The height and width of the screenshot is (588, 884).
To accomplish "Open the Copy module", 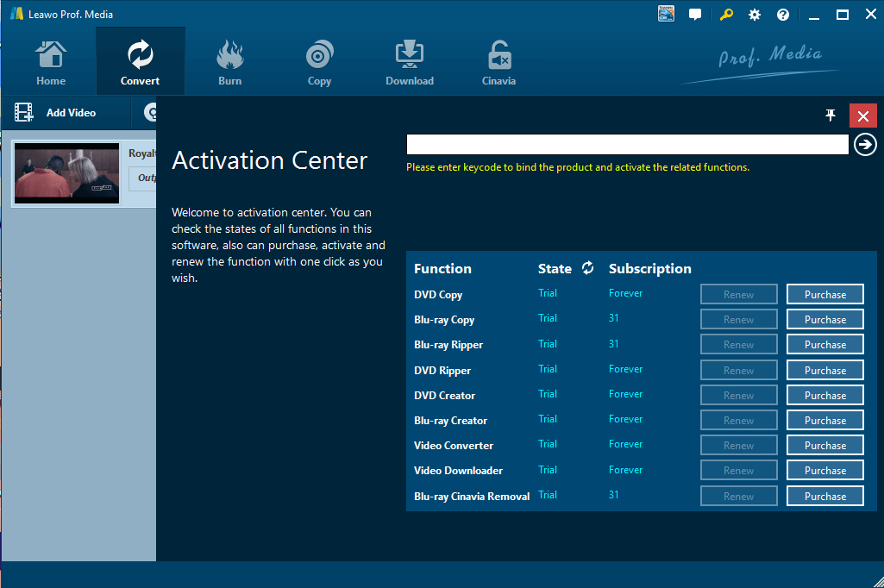I will (x=319, y=62).
